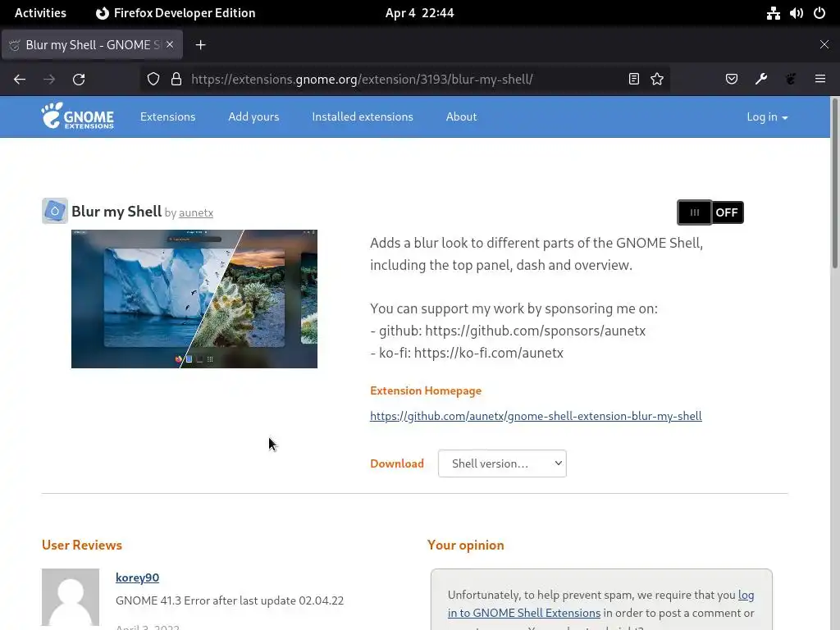Screen dimensions: 840x630
Task: Go to the Extensions nav item
Action: (x=167, y=116)
